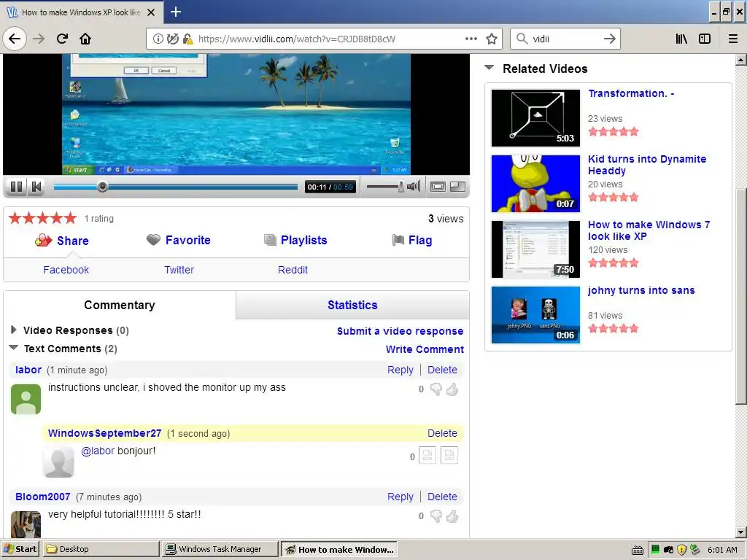The width and height of the screenshot is (747, 560).
Task: Switch to the Statistics tab
Action: (352, 305)
